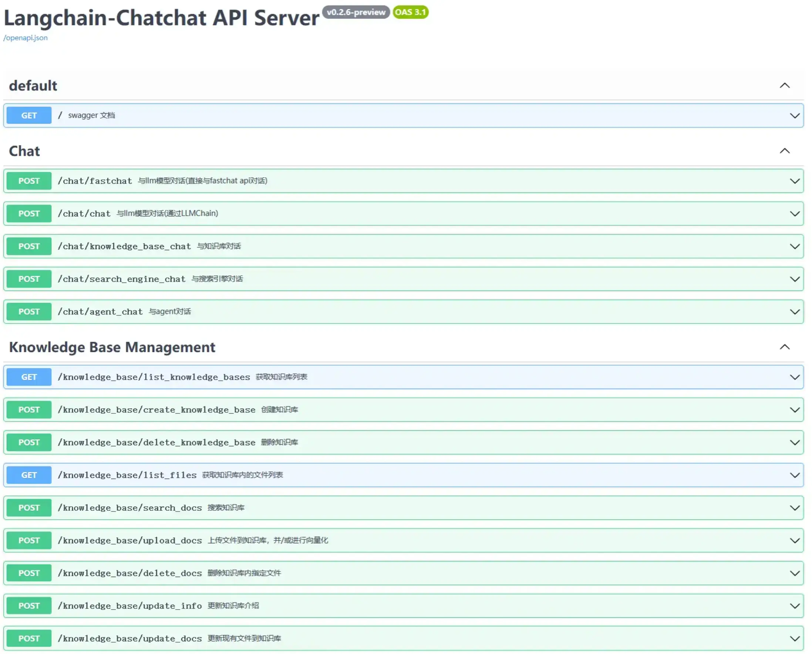The height and width of the screenshot is (654, 812).
Task: Expand search_docs endpoint chevron
Action: coord(794,508)
